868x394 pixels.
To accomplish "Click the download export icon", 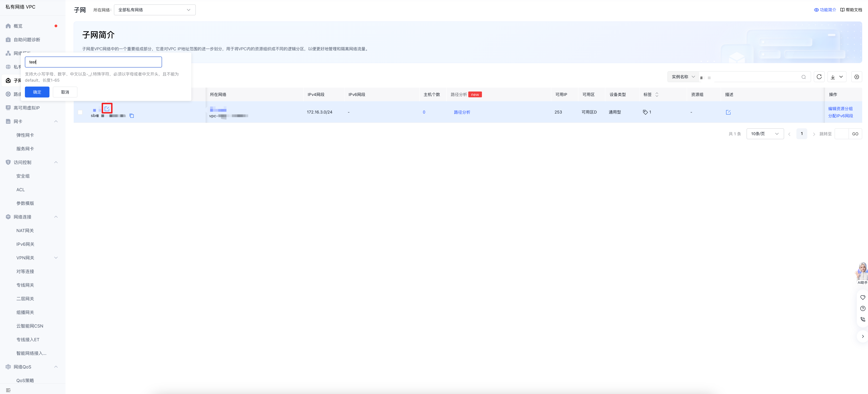I will click(x=833, y=77).
